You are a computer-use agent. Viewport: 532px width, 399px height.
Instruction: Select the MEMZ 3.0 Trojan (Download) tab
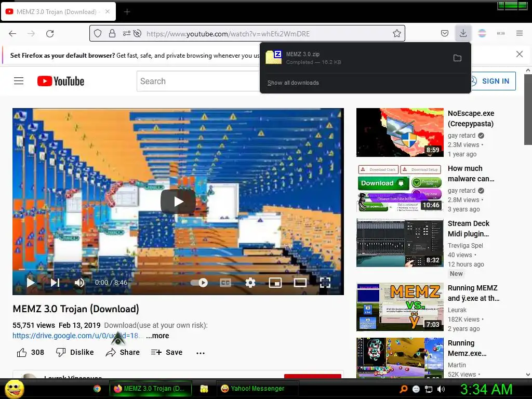click(x=58, y=11)
